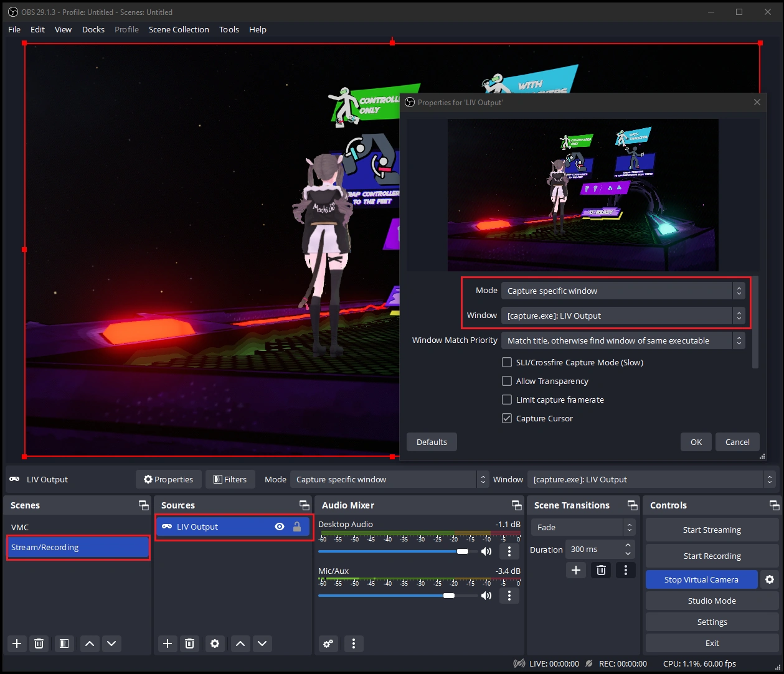This screenshot has width=784, height=674.
Task: Enable the Allow Transparency checkbox
Action: click(x=507, y=381)
